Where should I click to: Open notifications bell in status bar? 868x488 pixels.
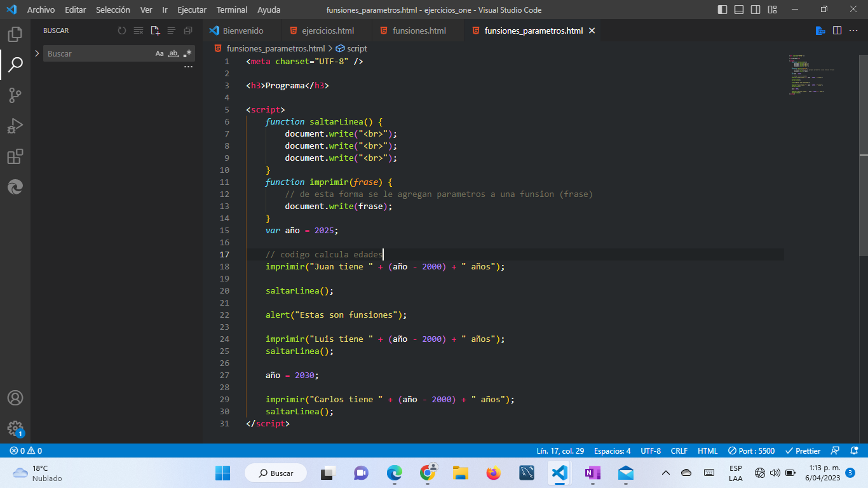[x=854, y=451]
